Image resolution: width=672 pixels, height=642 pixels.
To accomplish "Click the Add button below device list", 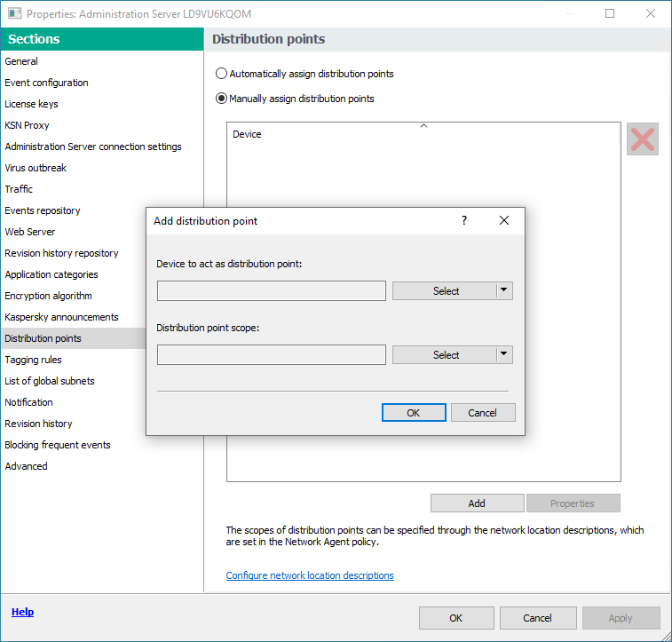I will [477, 503].
